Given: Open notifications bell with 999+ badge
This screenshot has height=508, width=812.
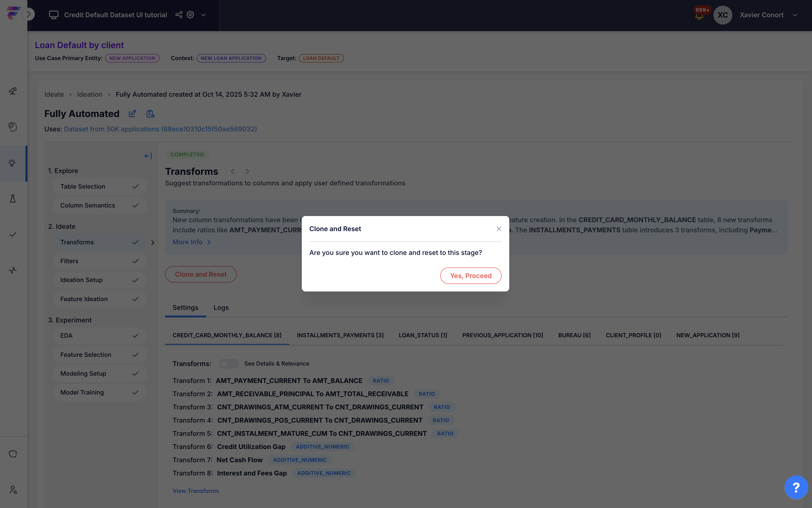Looking at the screenshot, I should [x=699, y=16].
